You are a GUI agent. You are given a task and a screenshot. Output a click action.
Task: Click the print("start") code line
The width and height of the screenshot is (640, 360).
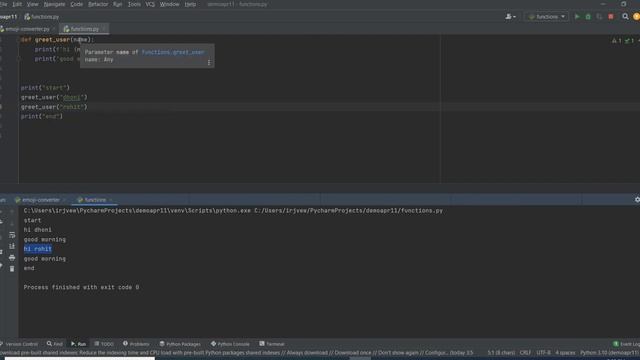45,88
